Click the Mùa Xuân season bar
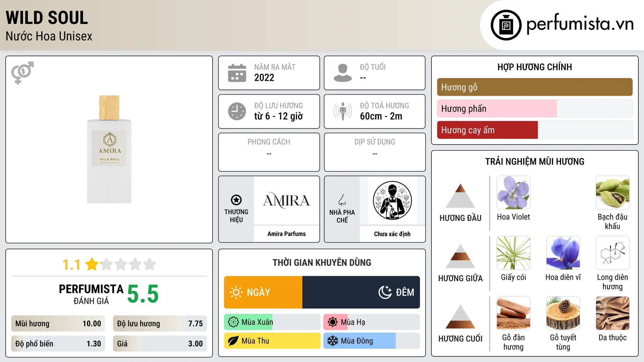Image resolution: width=644 pixels, height=362 pixels. [x=272, y=322]
